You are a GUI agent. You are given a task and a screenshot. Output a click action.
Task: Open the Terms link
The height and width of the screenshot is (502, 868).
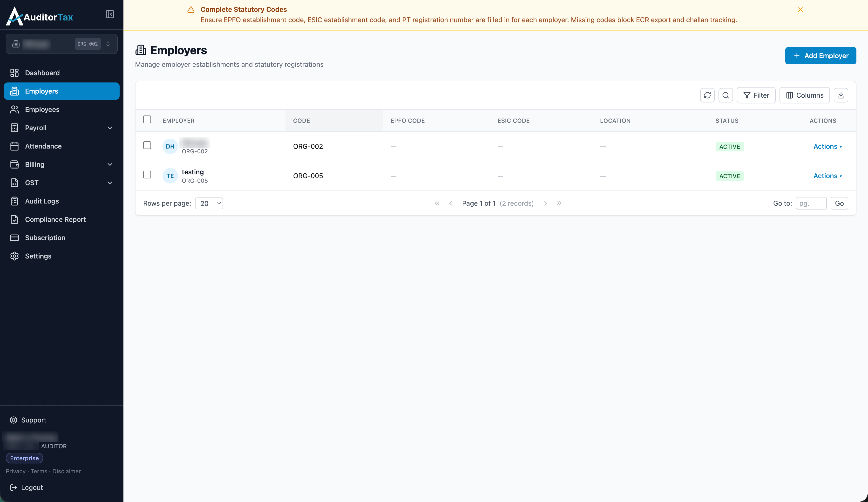[x=39, y=471]
